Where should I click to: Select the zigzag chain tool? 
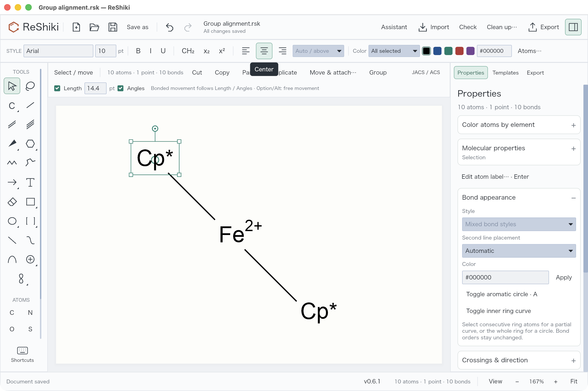tap(12, 163)
